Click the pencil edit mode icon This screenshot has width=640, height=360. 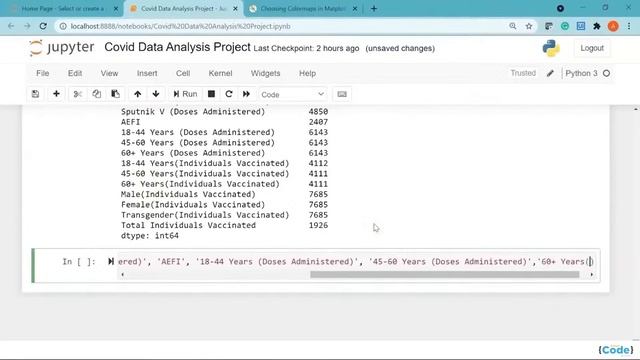[550, 73]
